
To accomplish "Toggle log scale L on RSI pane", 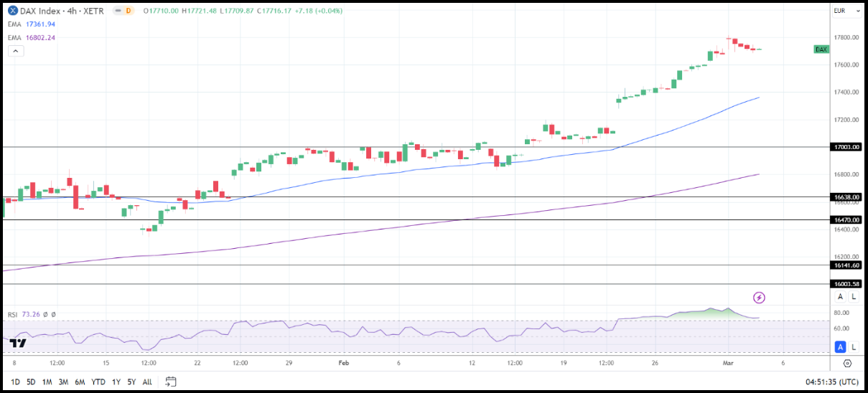I will tap(853, 347).
